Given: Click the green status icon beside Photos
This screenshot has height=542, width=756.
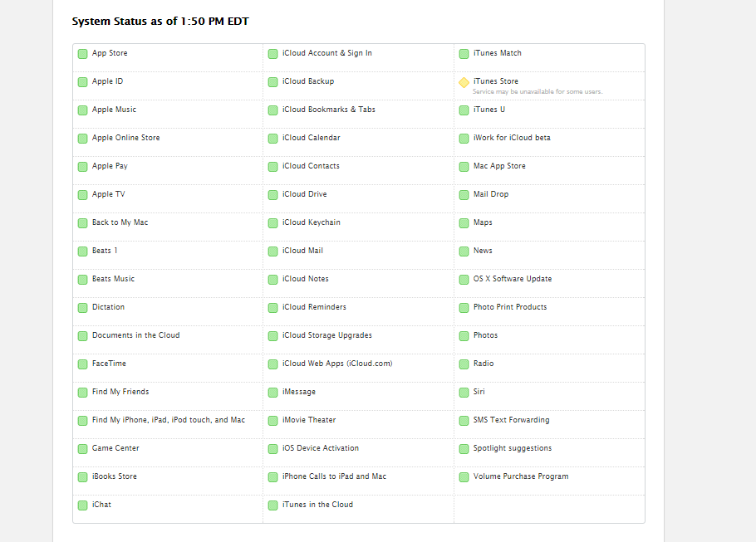Looking at the screenshot, I should (x=464, y=336).
